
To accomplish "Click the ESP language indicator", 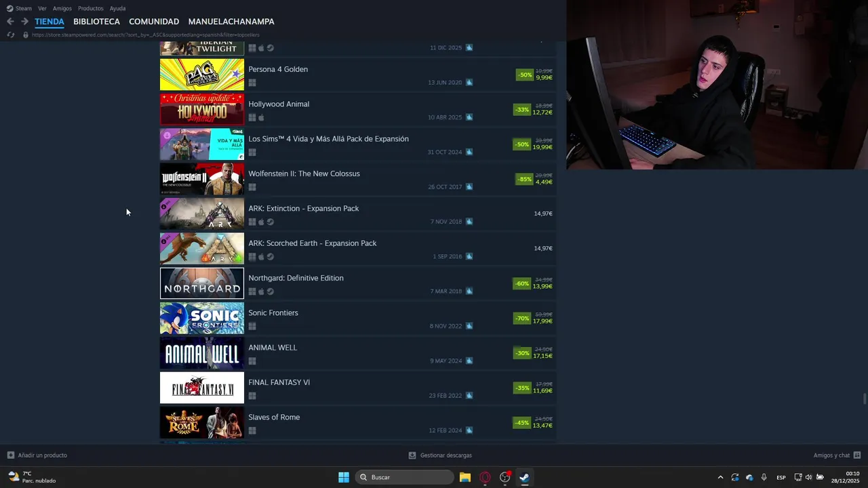I will click(x=781, y=477).
